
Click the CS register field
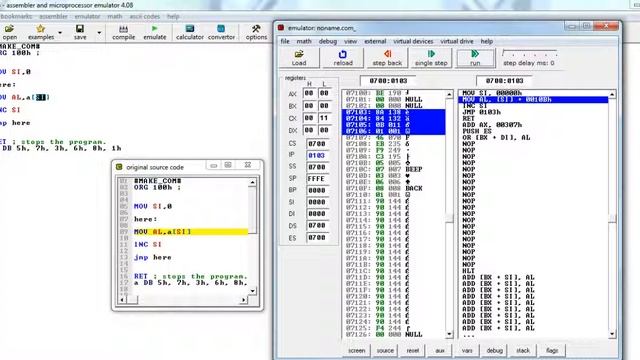tap(317, 144)
